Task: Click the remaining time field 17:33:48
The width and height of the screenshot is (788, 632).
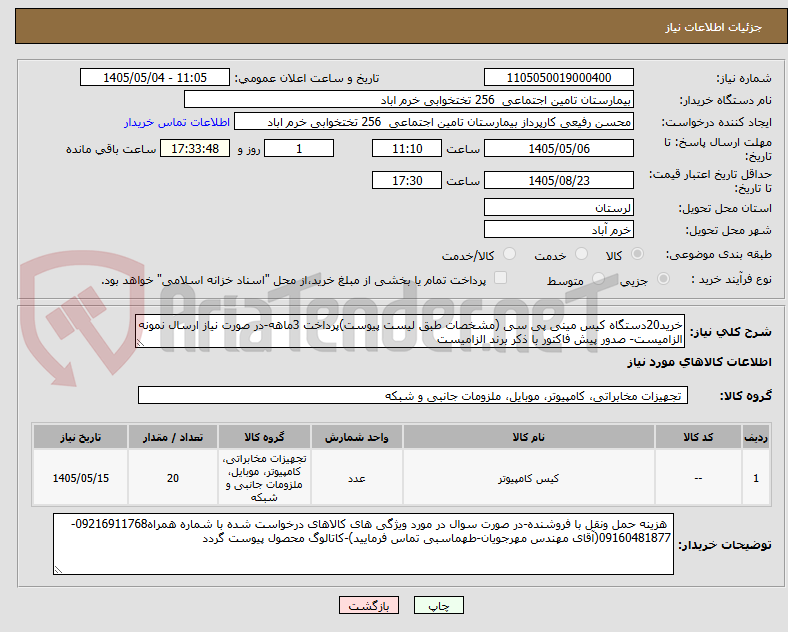Action: pyautogui.click(x=195, y=148)
